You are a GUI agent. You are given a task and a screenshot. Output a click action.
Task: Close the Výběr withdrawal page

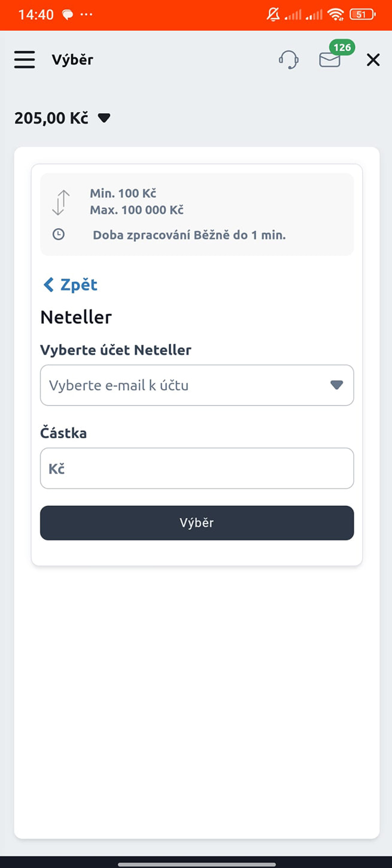373,60
